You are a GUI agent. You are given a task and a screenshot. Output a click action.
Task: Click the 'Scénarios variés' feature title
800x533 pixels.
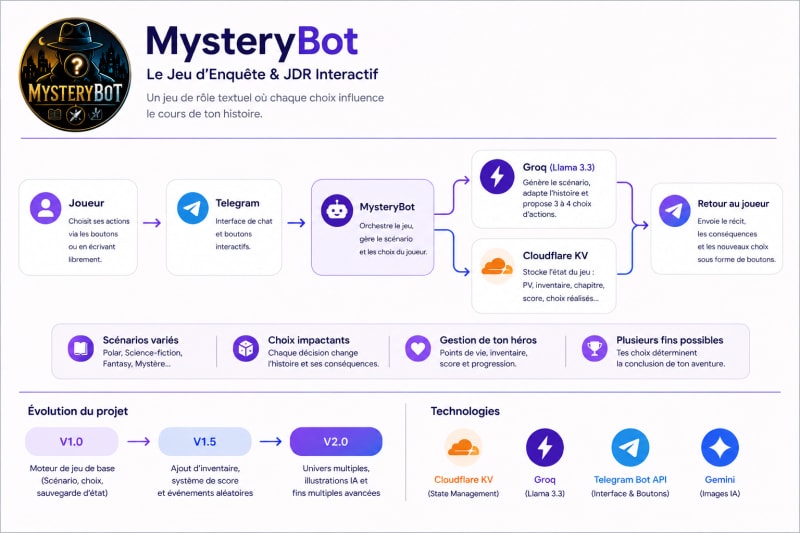(x=140, y=340)
